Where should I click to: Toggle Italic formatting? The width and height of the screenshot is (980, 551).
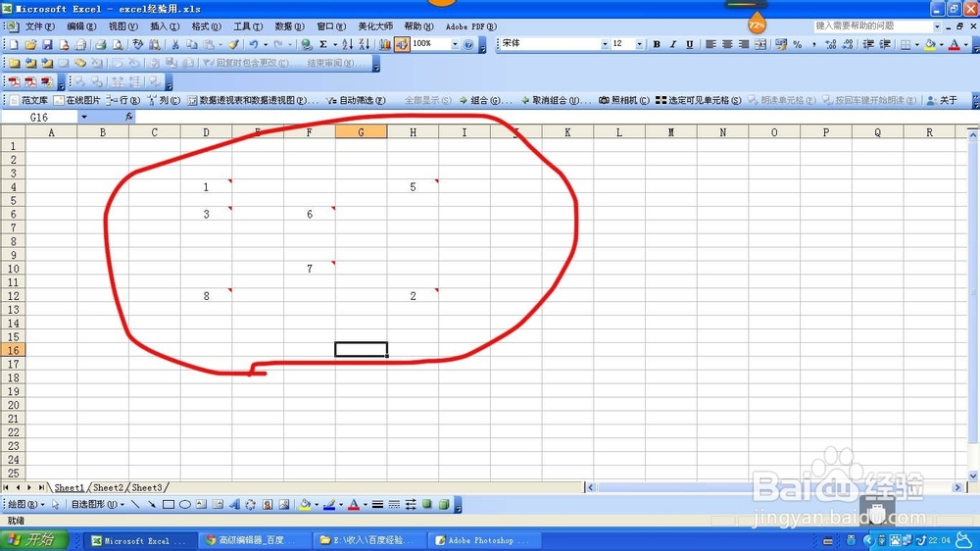(x=673, y=44)
